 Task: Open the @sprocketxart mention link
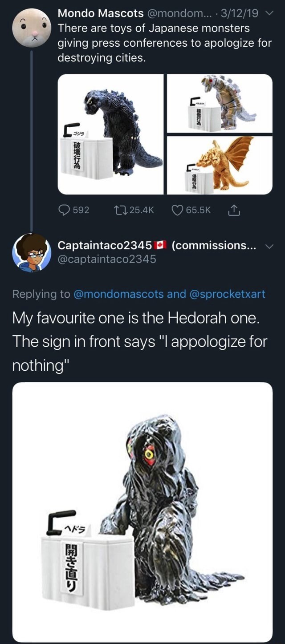[x=227, y=294]
